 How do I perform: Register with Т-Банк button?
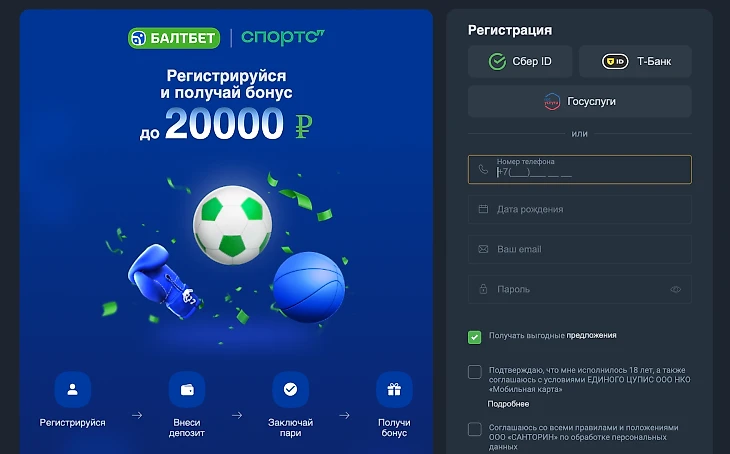pos(635,61)
